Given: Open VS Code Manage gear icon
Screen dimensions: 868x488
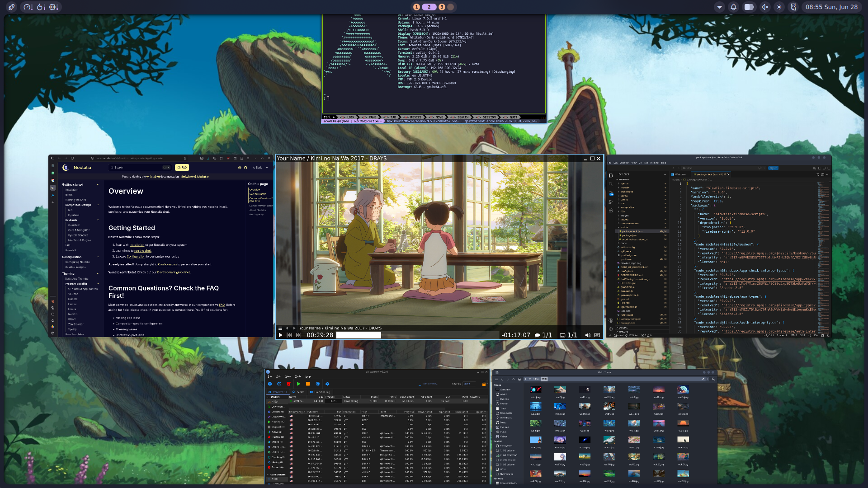Looking at the screenshot, I should click(611, 329).
